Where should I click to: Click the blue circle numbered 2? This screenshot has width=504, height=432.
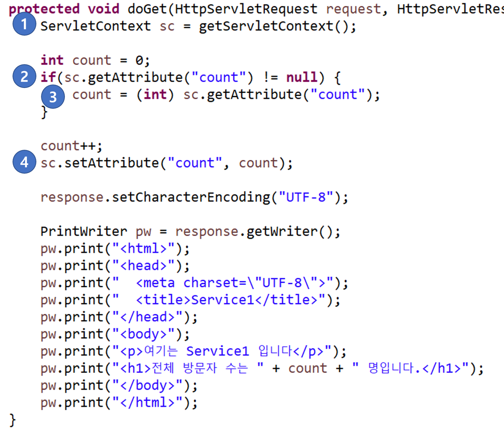click(24, 76)
